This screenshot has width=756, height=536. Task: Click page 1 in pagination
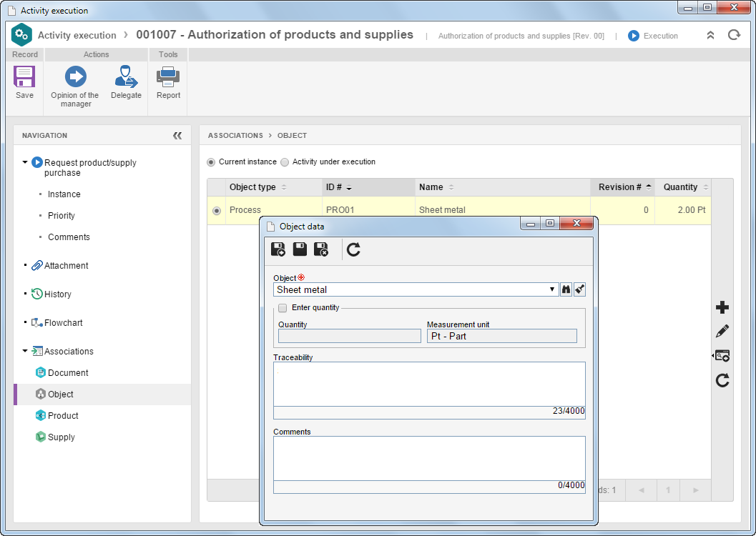pos(668,490)
